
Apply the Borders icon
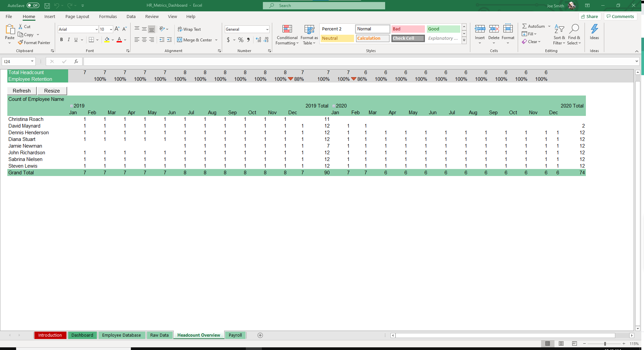click(91, 40)
